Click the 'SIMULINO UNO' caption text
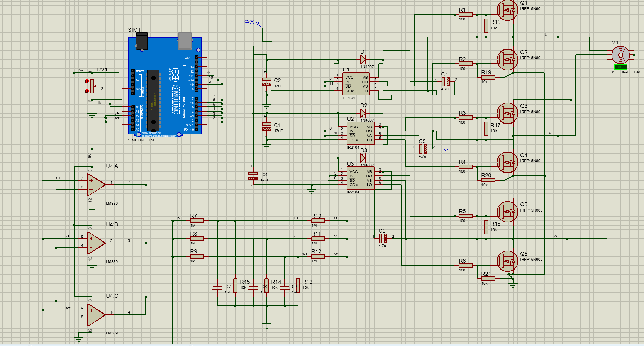 (x=142, y=140)
